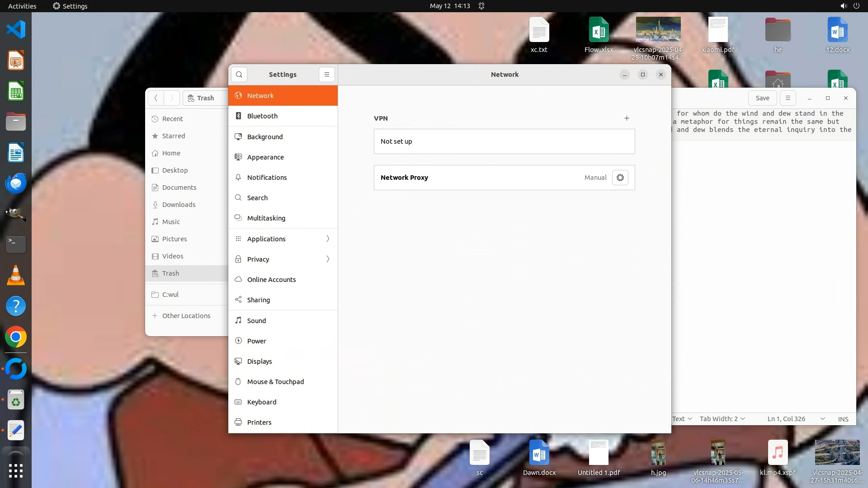This screenshot has height=488, width=868.
Task: Open Google Chrome from the dock
Action: pos(16,337)
